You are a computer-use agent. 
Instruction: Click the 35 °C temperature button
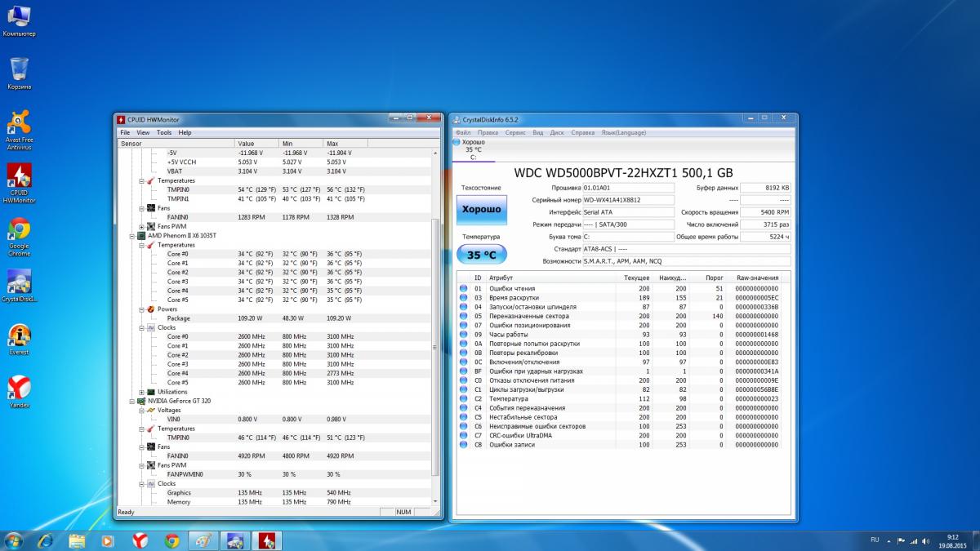(482, 255)
